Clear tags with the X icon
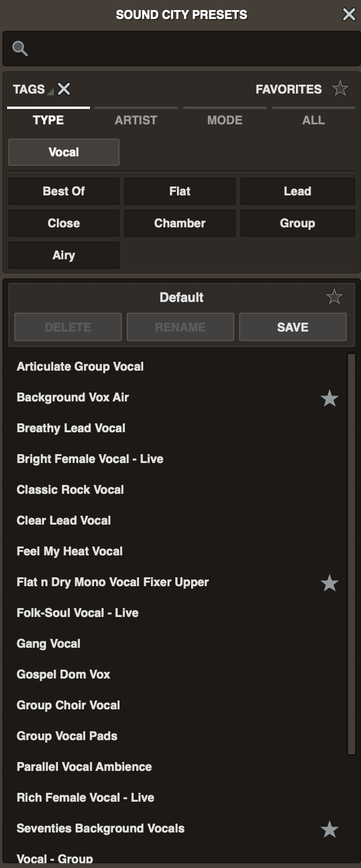This screenshot has height=868, width=361. [x=64, y=89]
